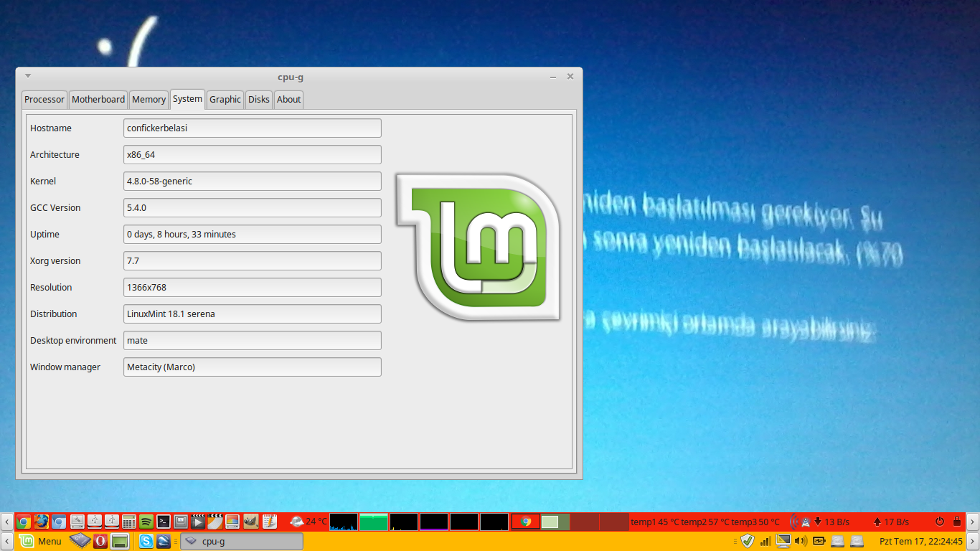Open the green shield update manager icon
This screenshot has height=551, width=980.
[748, 541]
